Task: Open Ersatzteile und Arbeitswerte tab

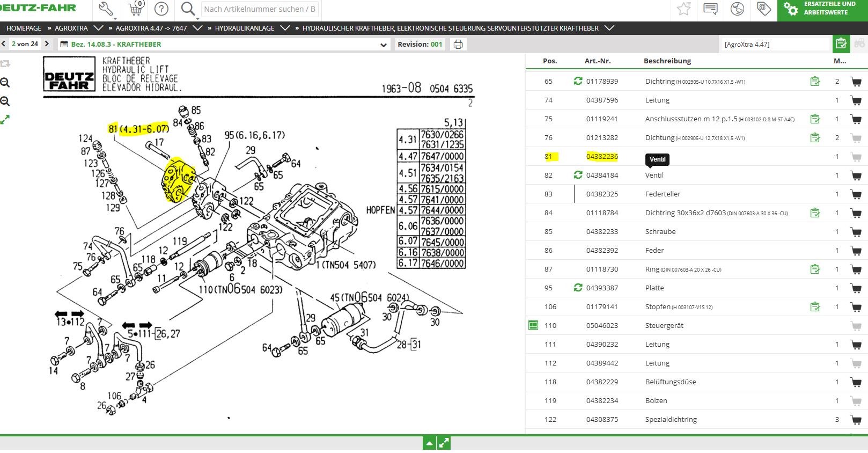Action: click(x=822, y=9)
